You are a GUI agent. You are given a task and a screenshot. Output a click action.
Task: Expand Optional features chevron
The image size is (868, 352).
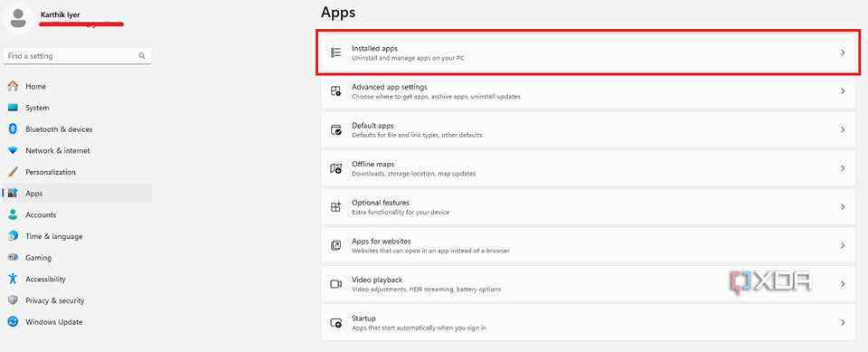pos(843,206)
